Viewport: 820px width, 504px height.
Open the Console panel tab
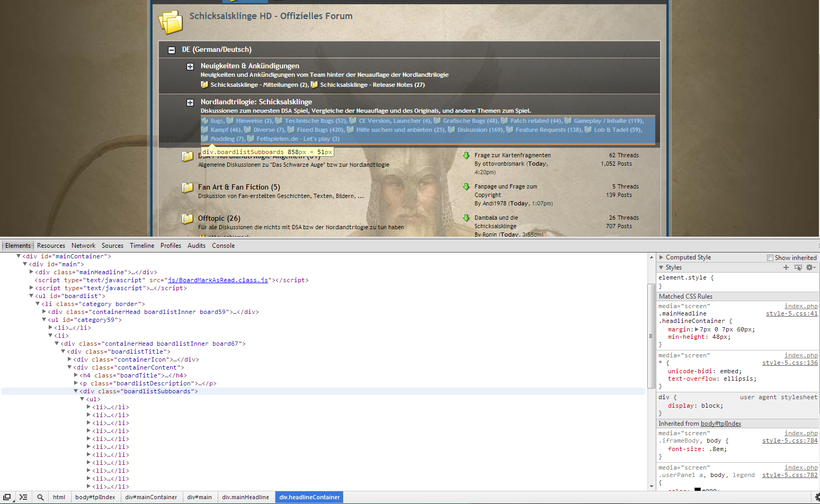(224, 246)
